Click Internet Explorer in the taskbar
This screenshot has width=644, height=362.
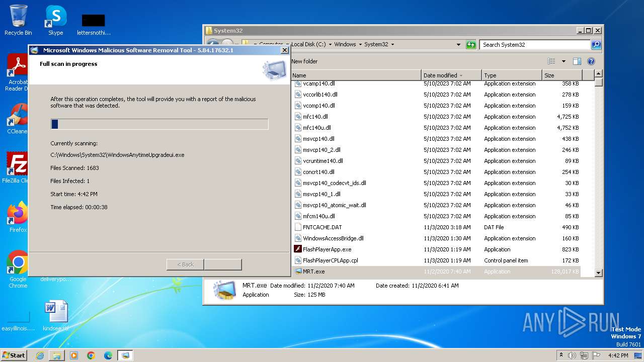tap(40, 355)
